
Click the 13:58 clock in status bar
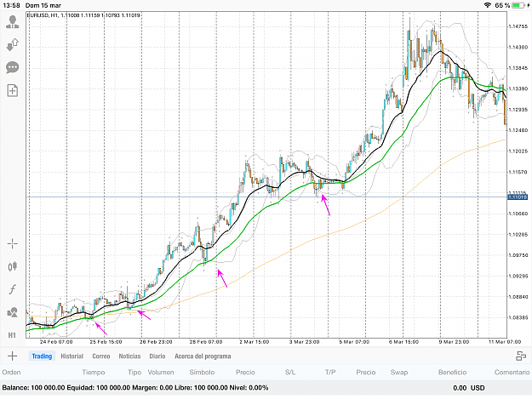(11, 5)
